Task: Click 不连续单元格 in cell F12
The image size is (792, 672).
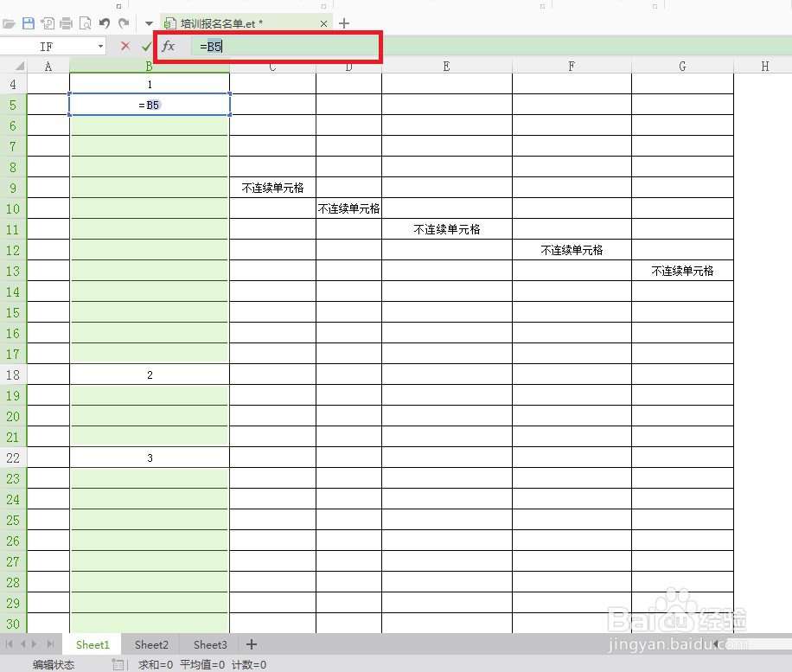Action: coord(572,250)
